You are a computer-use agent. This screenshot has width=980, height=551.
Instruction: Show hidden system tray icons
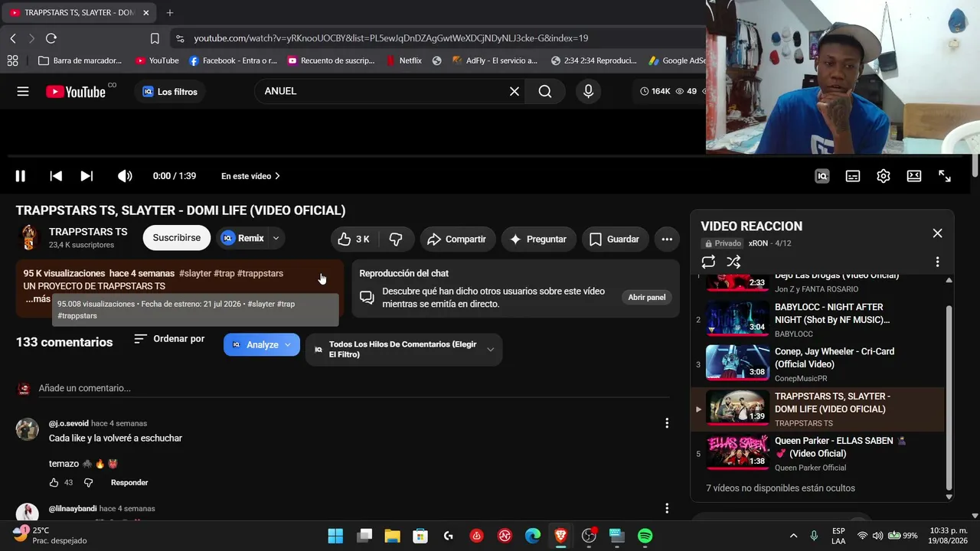tap(793, 536)
